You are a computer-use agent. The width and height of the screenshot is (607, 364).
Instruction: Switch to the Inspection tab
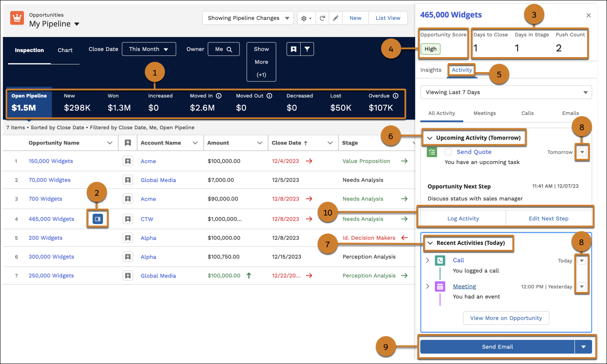coord(29,50)
